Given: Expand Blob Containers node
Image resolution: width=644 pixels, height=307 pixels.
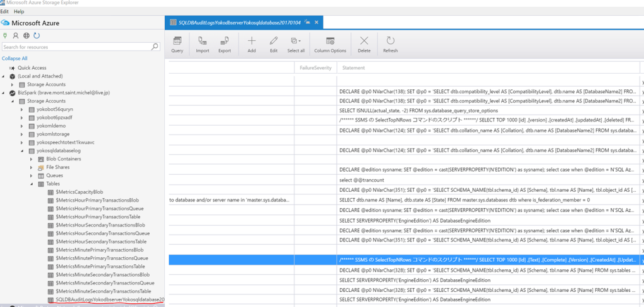Looking at the screenshot, I should (x=31, y=159).
